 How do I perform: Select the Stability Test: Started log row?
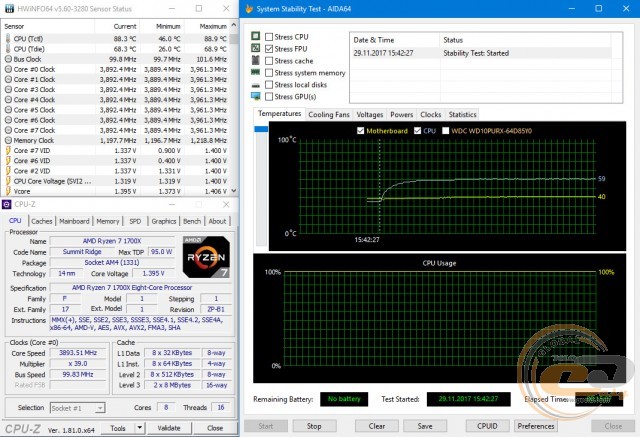point(482,53)
